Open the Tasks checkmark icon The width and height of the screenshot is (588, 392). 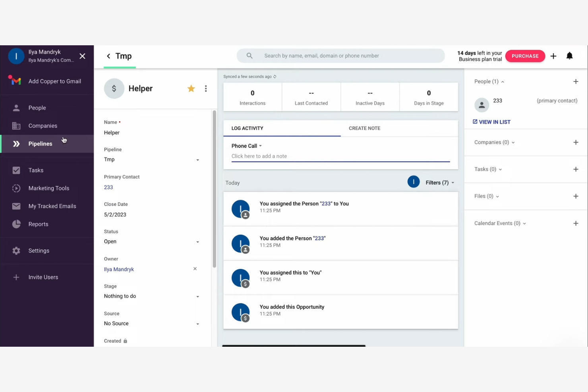pos(16,170)
